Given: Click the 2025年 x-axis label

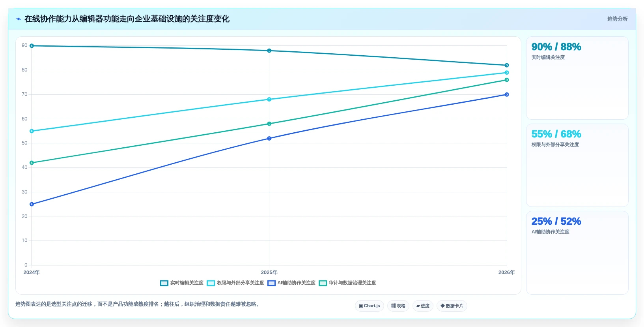Looking at the screenshot, I should click(x=269, y=272).
